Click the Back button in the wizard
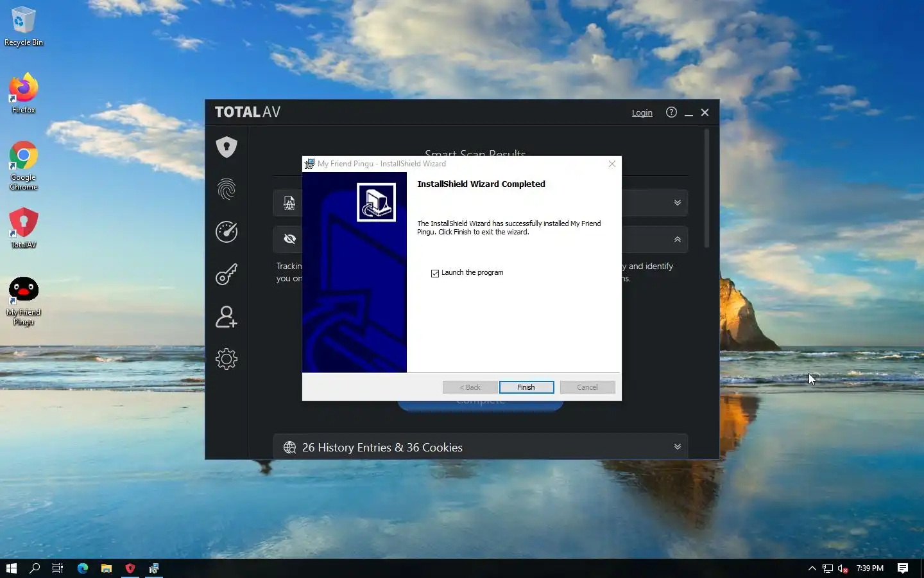Screen dimensions: 924x578 click(470, 387)
